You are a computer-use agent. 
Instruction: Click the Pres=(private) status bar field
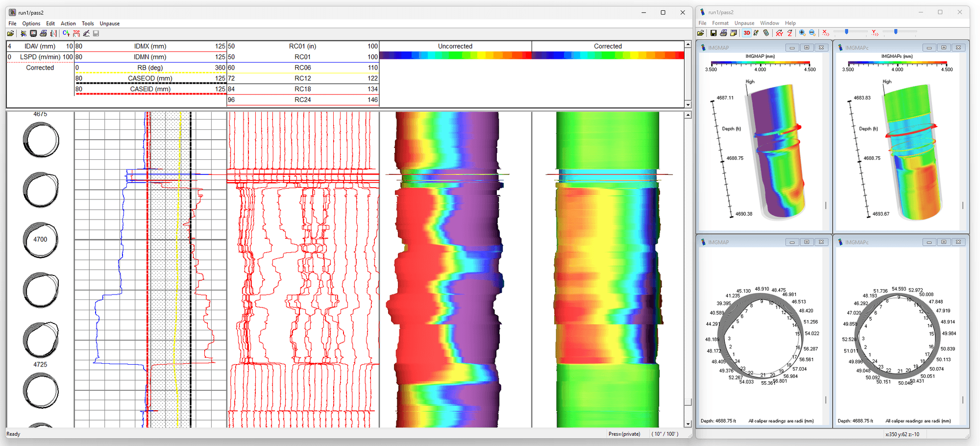(x=624, y=434)
